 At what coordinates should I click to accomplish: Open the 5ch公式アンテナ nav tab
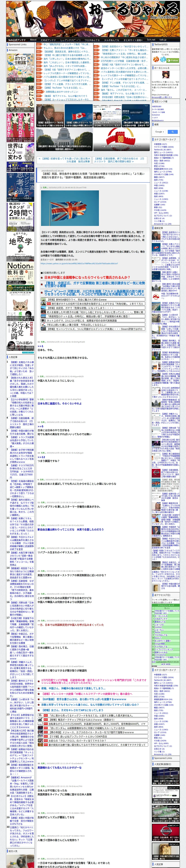(x=17, y=40)
